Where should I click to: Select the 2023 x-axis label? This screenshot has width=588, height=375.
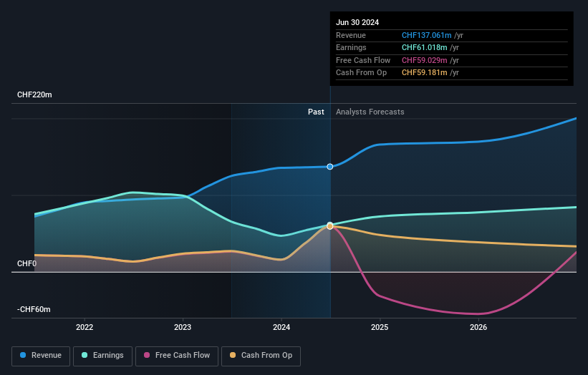(183, 327)
